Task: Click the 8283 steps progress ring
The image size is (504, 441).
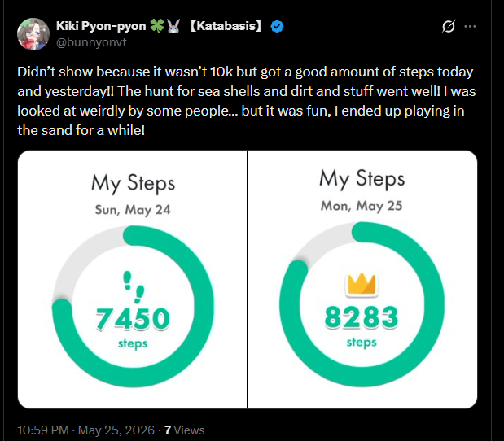Action: [x=362, y=304]
